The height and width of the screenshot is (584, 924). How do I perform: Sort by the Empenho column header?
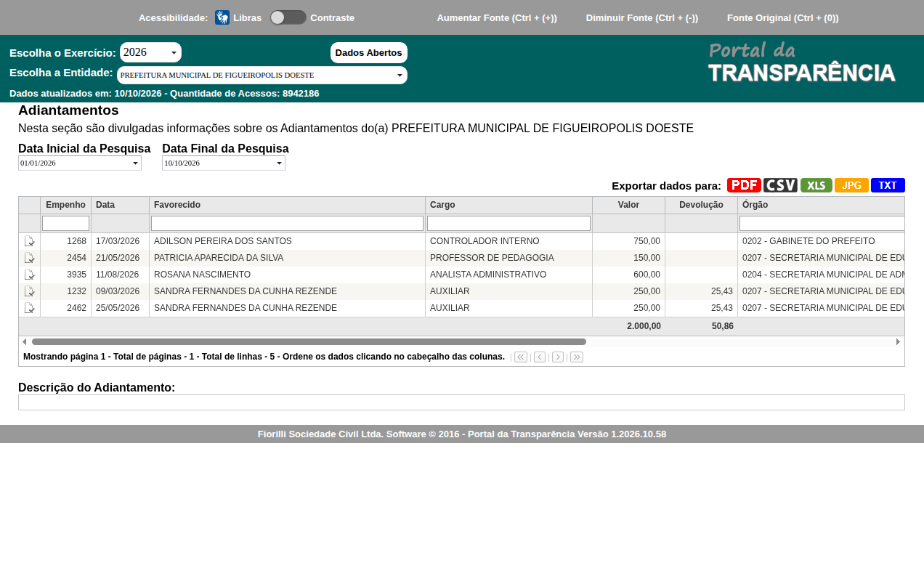65,205
